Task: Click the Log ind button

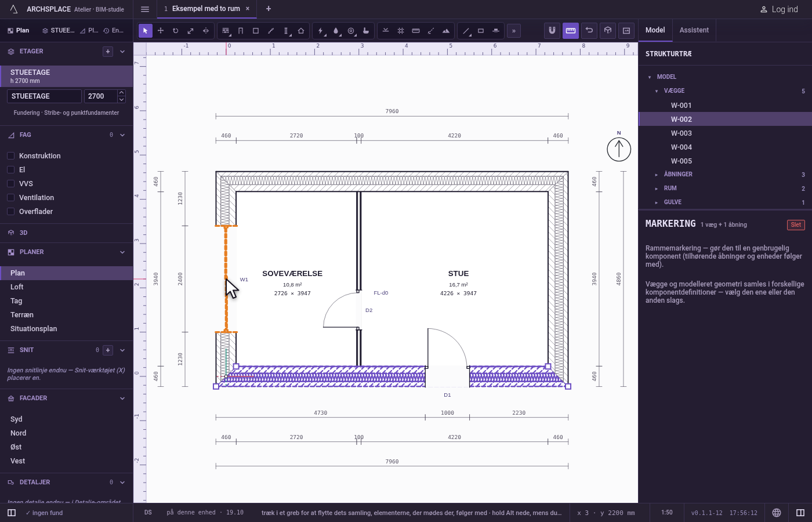Action: click(x=779, y=9)
